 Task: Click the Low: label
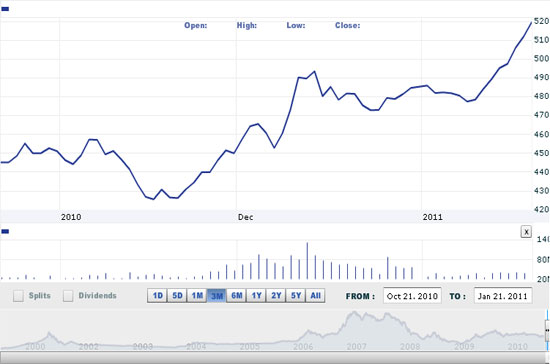[296, 25]
